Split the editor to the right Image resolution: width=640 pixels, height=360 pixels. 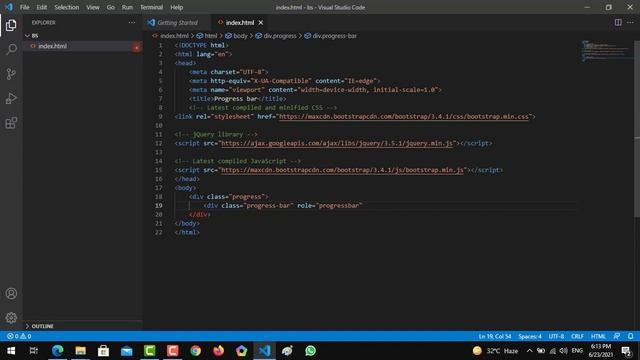pos(618,22)
